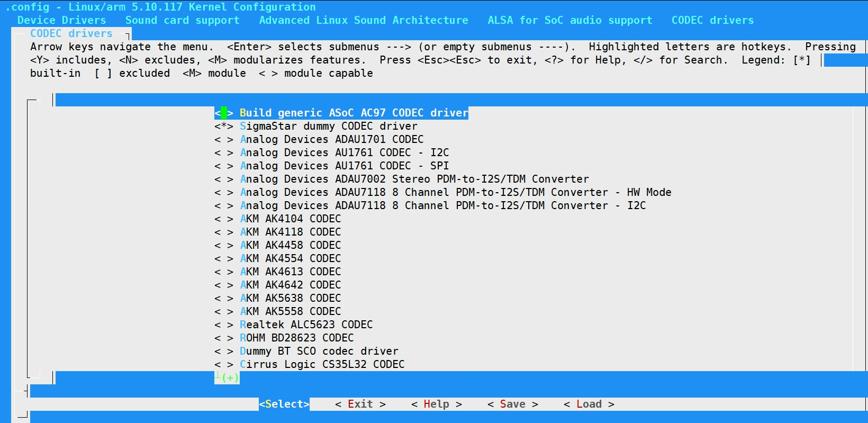The image size is (868, 423).
Task: Go to Advanced Linux Sound Architecture breadcrumb
Action: (x=364, y=20)
